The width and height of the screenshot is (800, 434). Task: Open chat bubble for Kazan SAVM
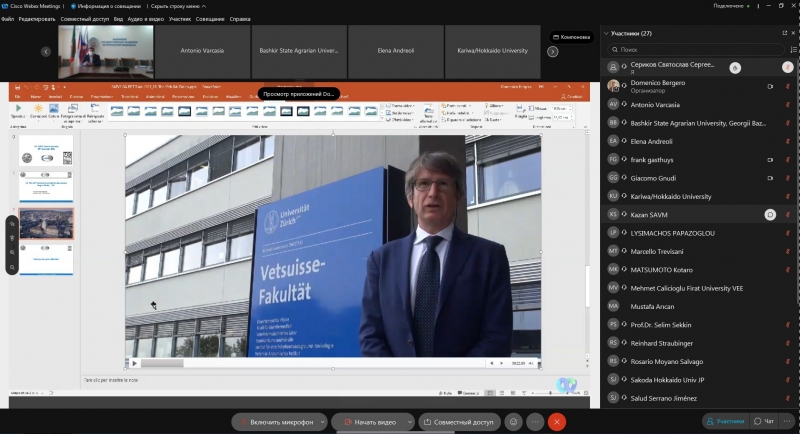[770, 215]
